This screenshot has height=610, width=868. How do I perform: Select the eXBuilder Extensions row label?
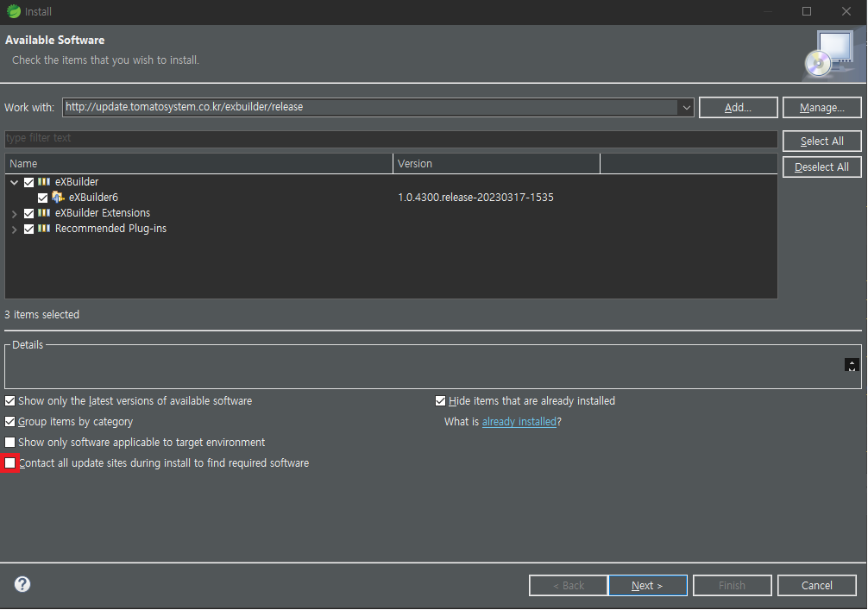click(x=103, y=212)
